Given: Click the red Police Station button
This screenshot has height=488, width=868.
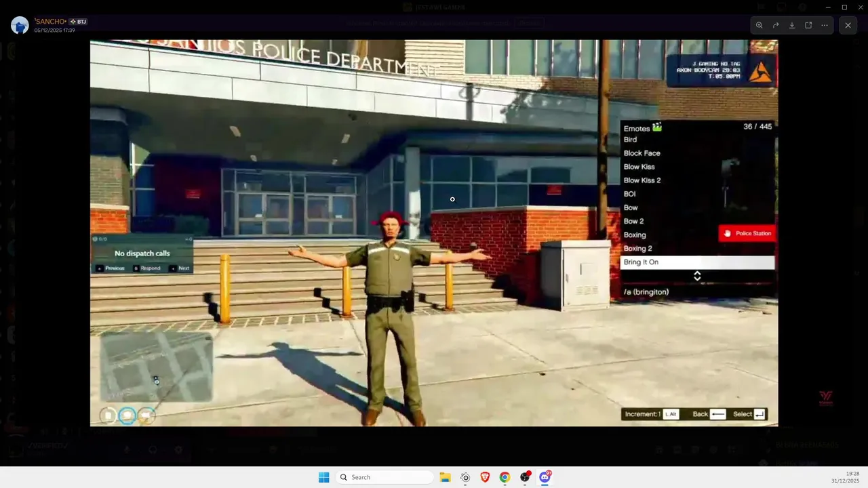Looking at the screenshot, I should (747, 233).
